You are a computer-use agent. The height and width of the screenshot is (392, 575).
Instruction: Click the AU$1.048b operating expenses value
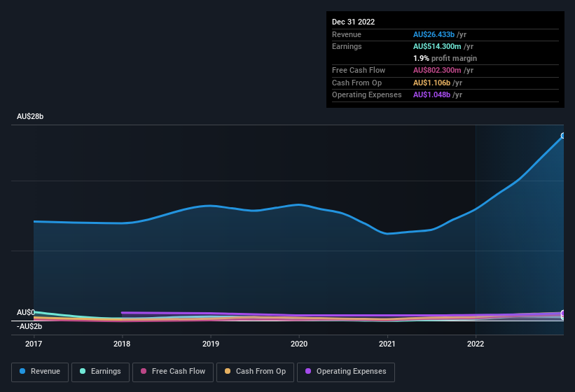click(x=431, y=95)
